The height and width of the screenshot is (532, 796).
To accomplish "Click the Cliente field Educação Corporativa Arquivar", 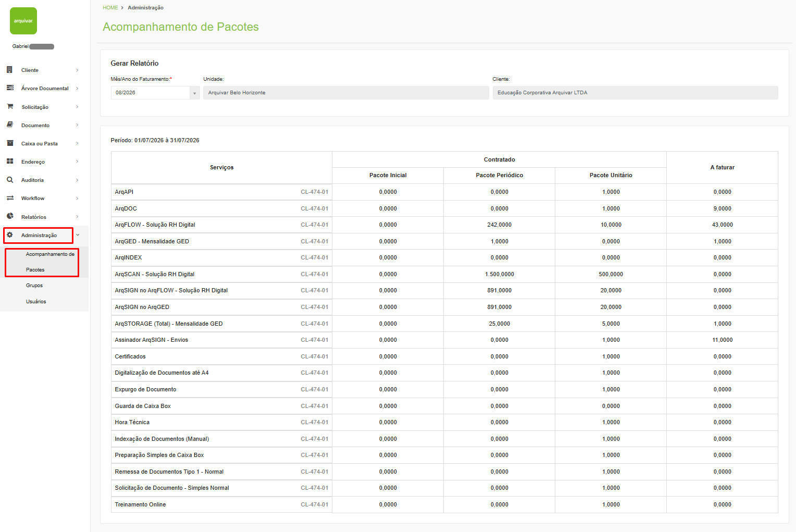I will point(635,93).
